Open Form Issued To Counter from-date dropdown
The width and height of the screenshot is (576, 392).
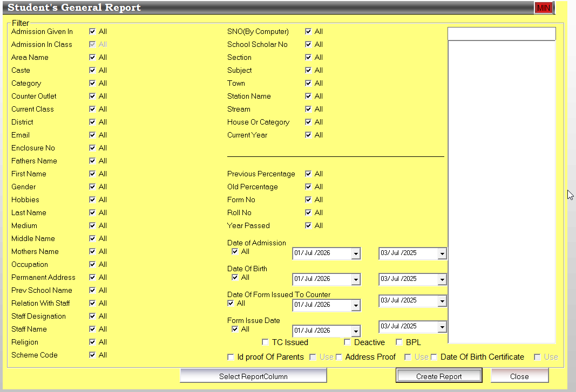click(x=356, y=305)
